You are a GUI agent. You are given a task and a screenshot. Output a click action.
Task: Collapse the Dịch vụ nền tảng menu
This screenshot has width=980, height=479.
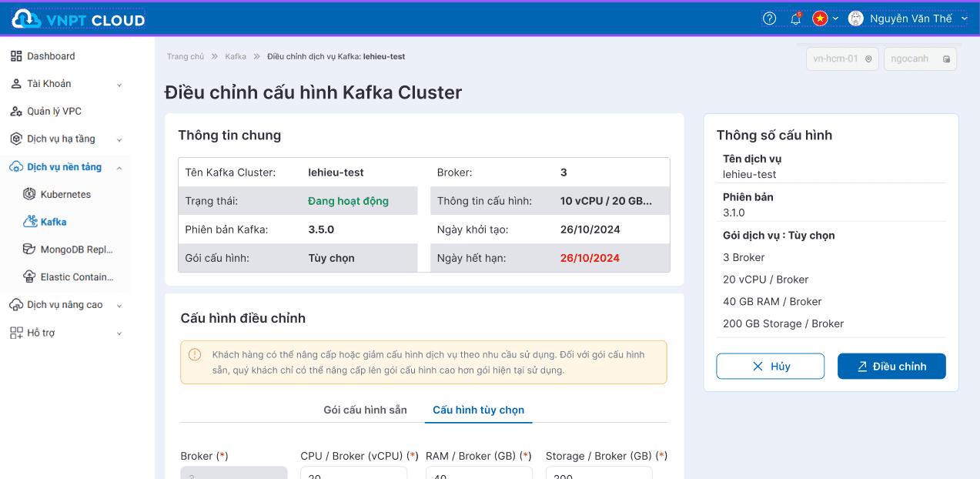click(x=65, y=167)
